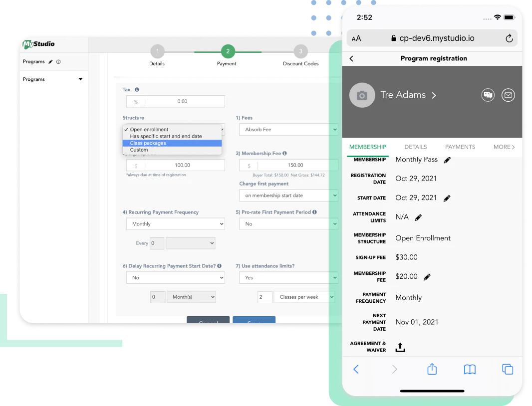
Task: Click the delay months number field
Action: [158, 297]
